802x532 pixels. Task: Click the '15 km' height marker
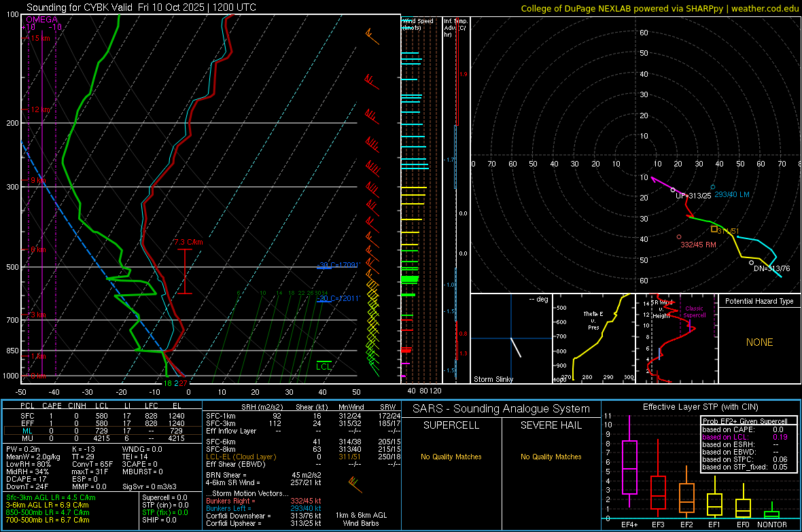click(40, 38)
